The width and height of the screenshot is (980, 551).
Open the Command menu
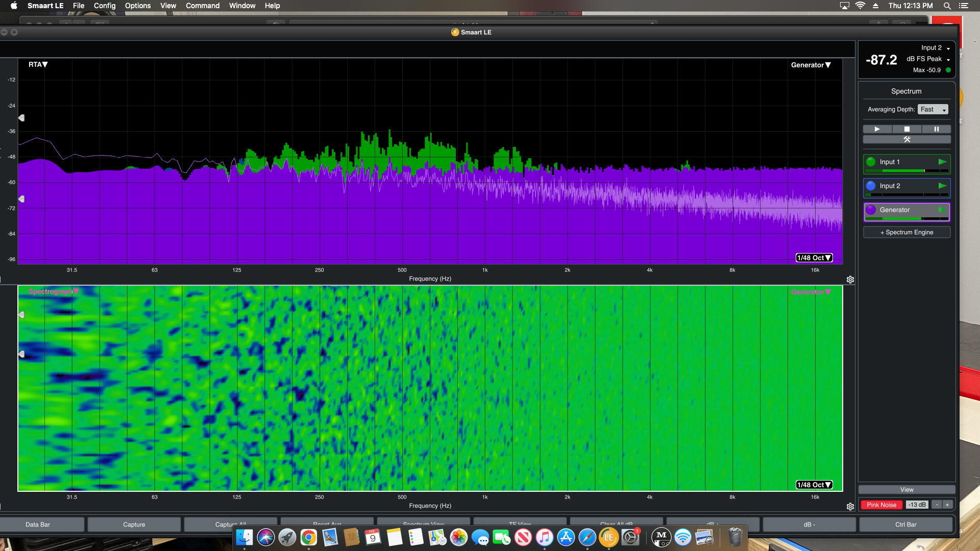click(203, 6)
